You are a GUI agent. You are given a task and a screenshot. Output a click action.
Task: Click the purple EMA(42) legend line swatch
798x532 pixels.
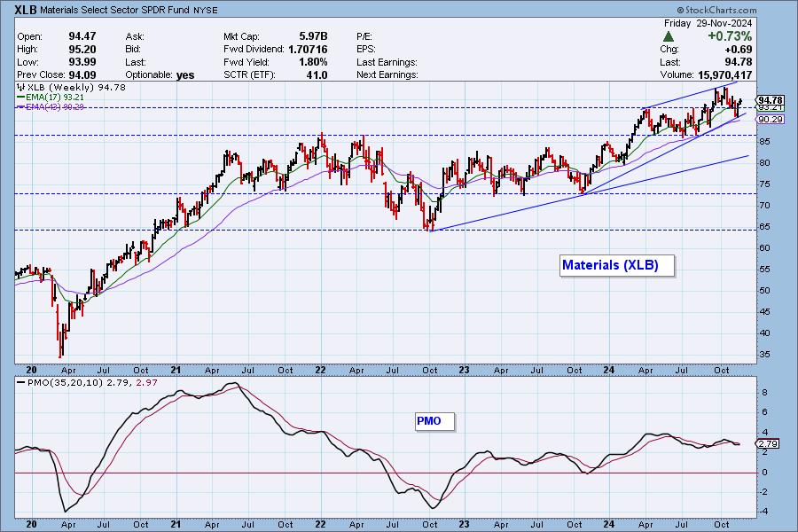pyautogui.click(x=21, y=107)
